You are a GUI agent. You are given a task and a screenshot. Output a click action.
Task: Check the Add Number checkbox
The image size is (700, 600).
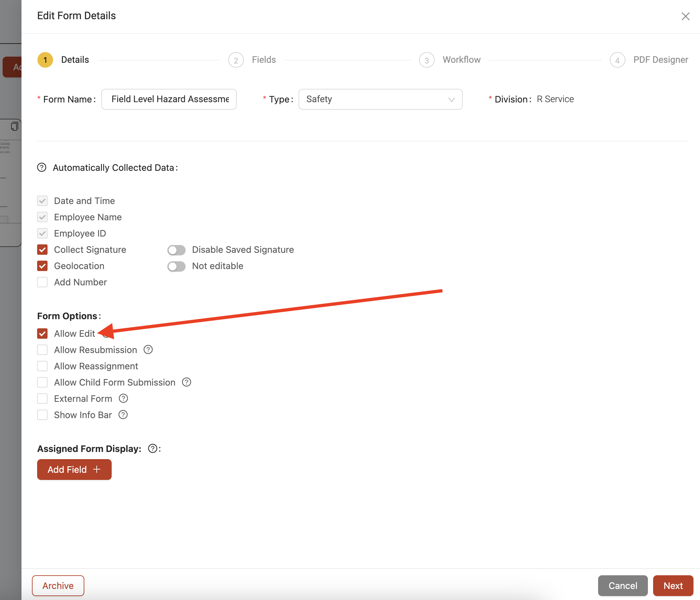tap(42, 282)
